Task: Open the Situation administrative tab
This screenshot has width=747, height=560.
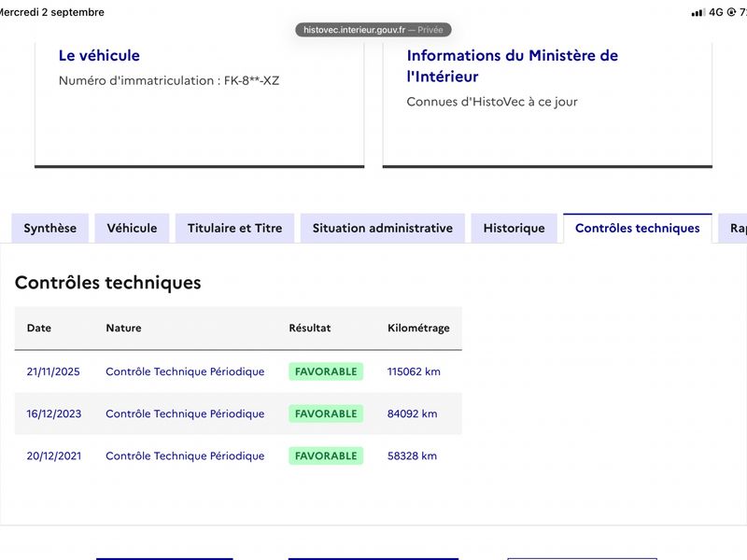Action: pyautogui.click(x=383, y=228)
